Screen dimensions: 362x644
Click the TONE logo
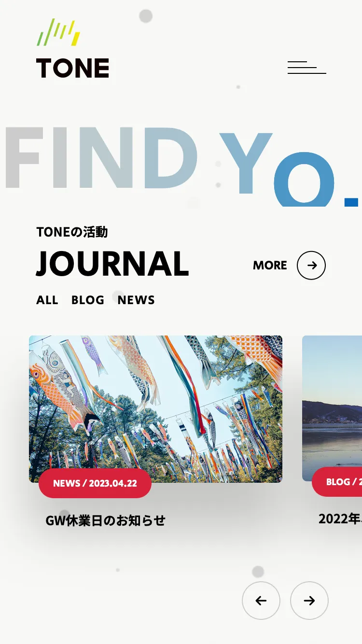[73, 48]
